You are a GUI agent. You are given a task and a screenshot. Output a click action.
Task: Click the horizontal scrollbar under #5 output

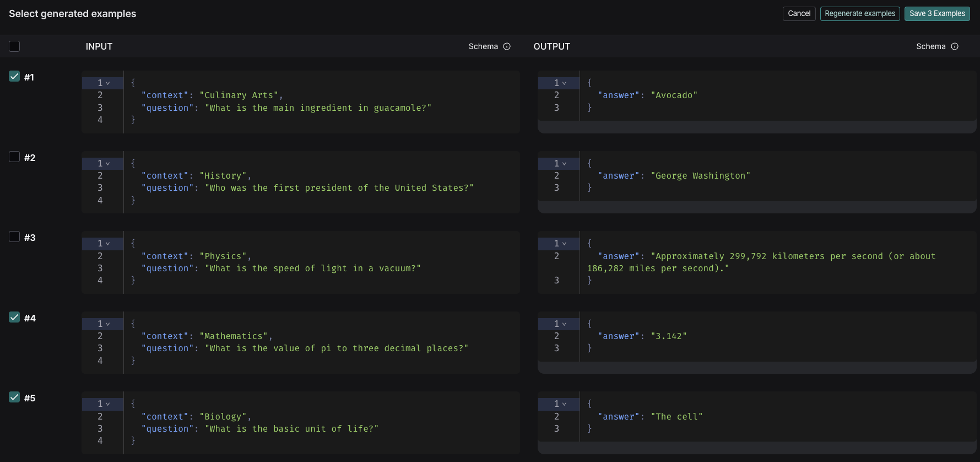pyautogui.click(x=757, y=448)
